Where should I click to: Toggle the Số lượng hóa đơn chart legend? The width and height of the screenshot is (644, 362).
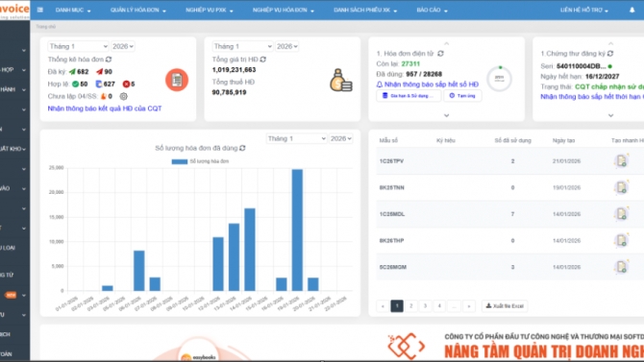[x=200, y=161]
